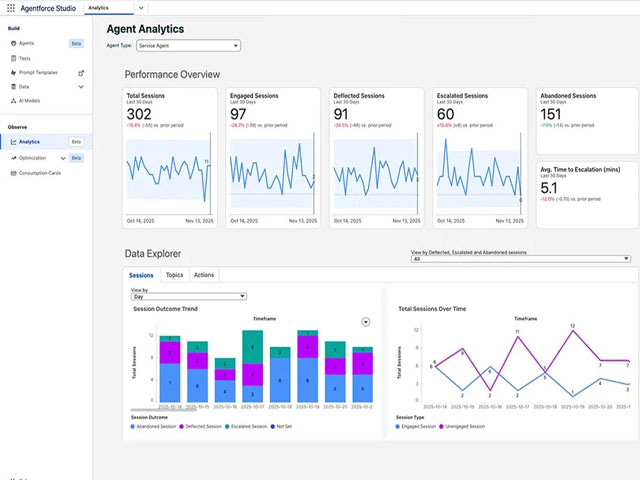The width and height of the screenshot is (640, 480).
Task: Click the AI Models icon
Action: click(x=13, y=101)
